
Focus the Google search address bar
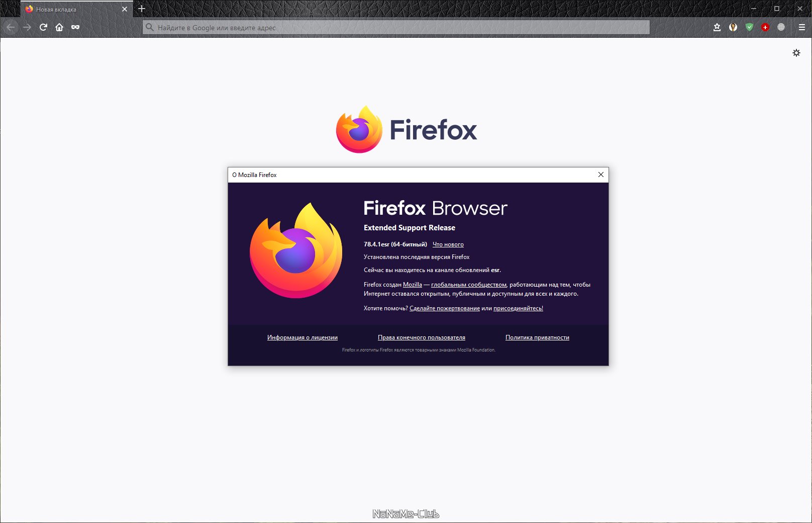[396, 27]
